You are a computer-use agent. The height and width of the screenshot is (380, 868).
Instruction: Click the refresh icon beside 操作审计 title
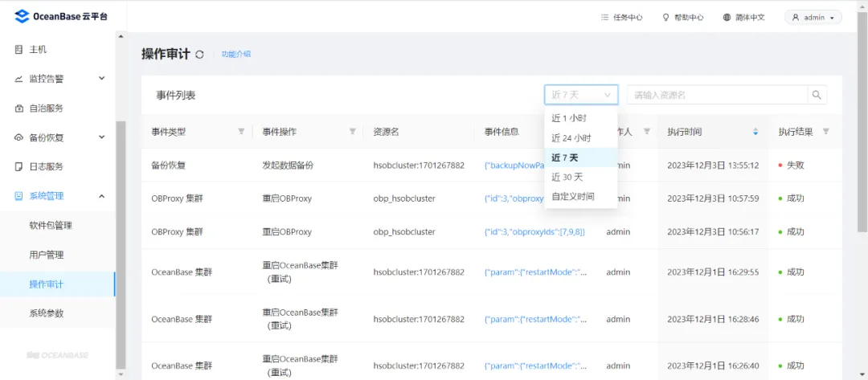pos(199,55)
